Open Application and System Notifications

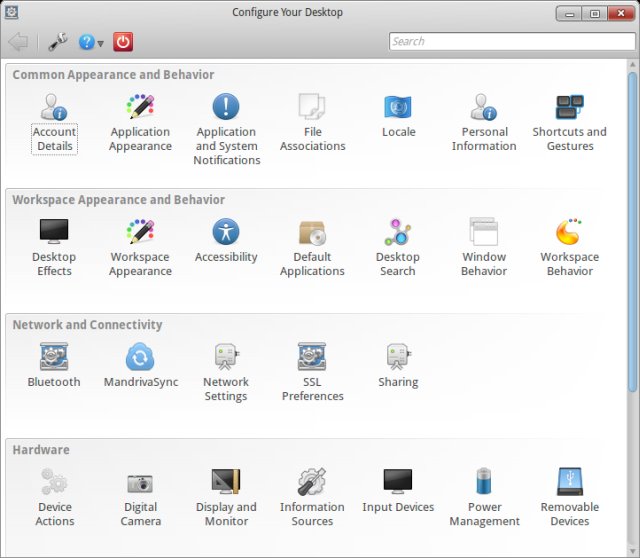(227, 130)
